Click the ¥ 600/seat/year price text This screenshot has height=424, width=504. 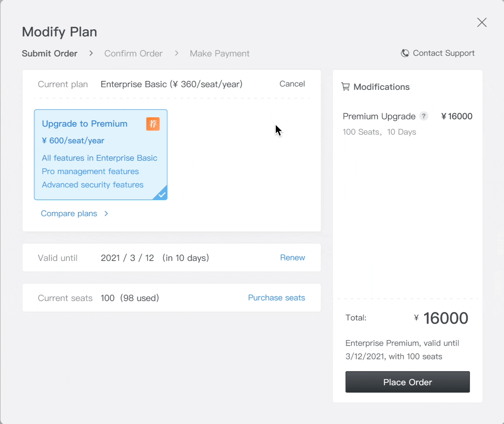(73, 141)
